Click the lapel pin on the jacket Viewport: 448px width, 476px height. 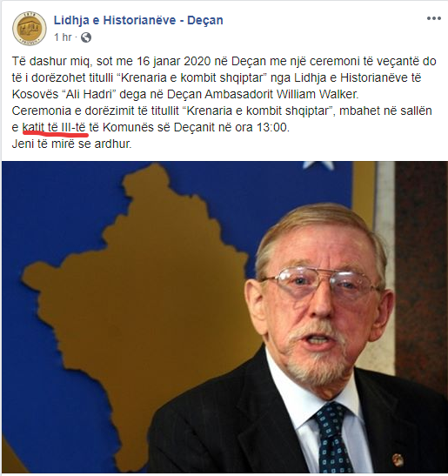click(398, 459)
